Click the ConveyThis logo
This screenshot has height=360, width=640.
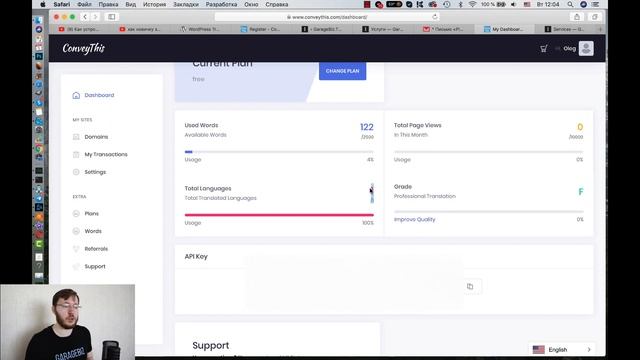pyautogui.click(x=84, y=48)
